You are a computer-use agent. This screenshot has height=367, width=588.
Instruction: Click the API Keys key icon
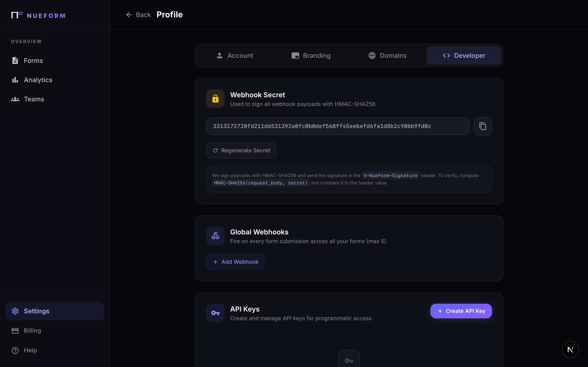point(215,313)
